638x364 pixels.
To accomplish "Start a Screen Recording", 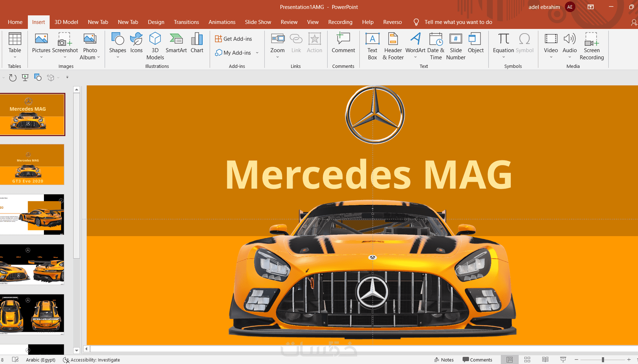I will click(591, 46).
